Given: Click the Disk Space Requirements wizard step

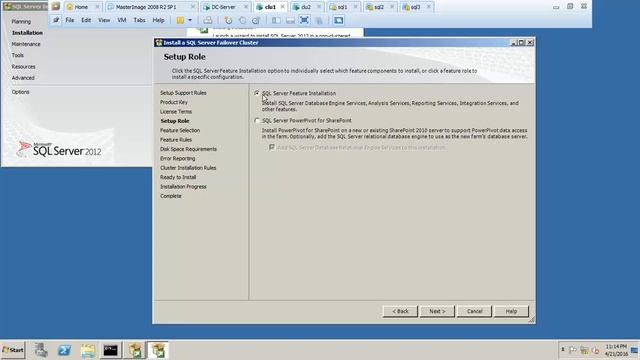Looking at the screenshot, I should [x=188, y=149].
